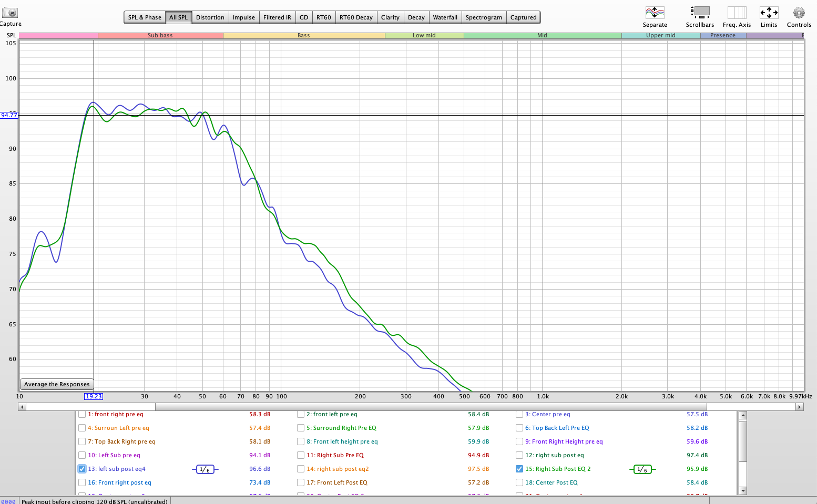Screen dimensions: 817x504
Task: Click the Average the Responses button
Action: [57, 384]
